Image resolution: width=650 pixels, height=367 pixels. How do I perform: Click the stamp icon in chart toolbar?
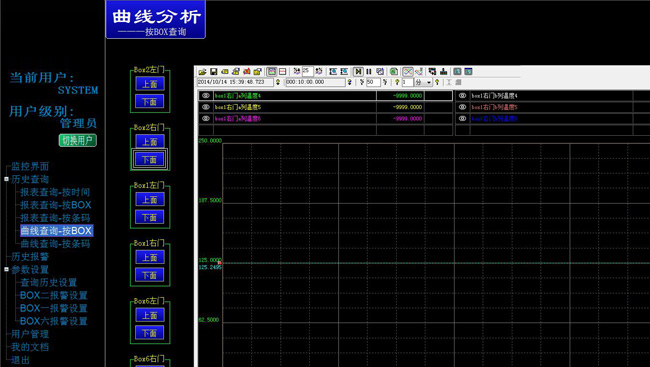tap(444, 72)
